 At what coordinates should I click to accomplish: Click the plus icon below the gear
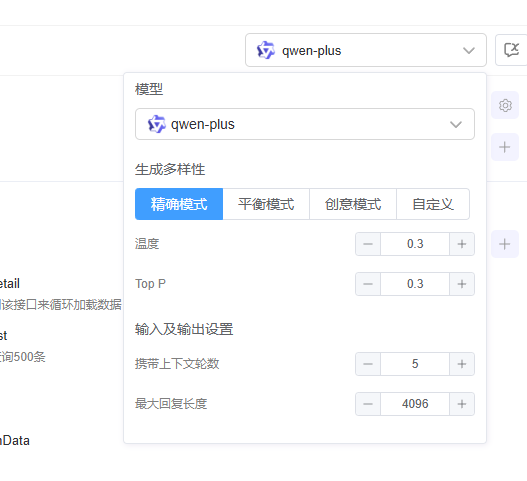click(505, 147)
